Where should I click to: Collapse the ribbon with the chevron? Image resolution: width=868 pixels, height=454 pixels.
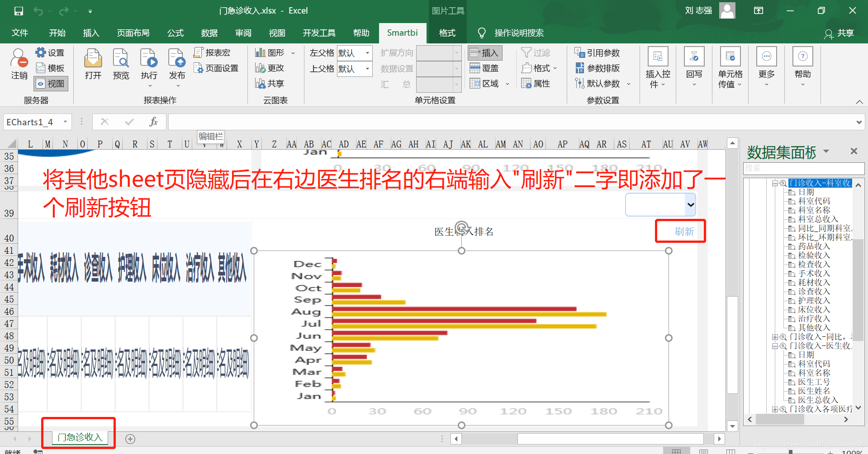click(859, 102)
